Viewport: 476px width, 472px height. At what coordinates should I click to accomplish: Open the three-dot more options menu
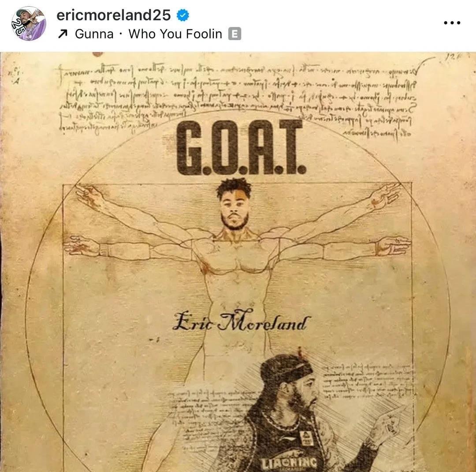click(452, 23)
